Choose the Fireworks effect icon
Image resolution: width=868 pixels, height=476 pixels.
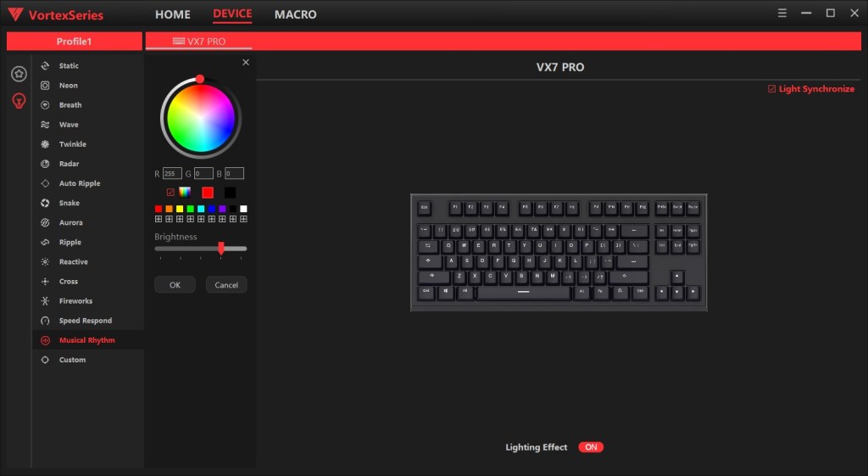[x=46, y=301]
